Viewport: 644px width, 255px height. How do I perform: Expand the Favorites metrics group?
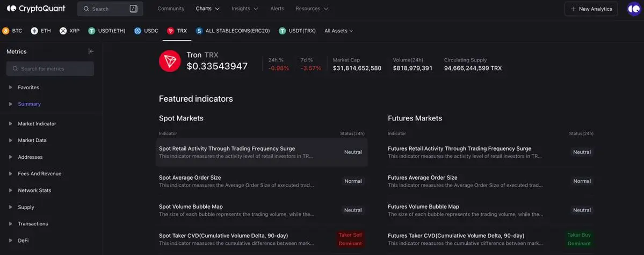(11, 87)
